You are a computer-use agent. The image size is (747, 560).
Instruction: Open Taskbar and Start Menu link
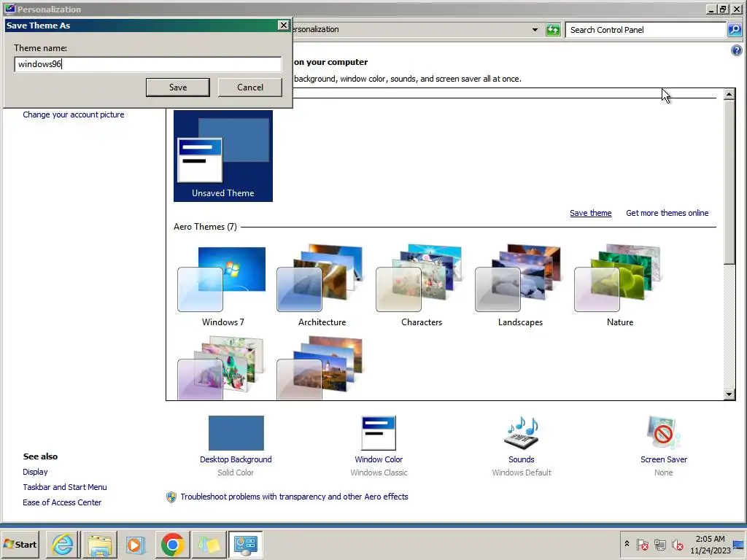pos(65,487)
